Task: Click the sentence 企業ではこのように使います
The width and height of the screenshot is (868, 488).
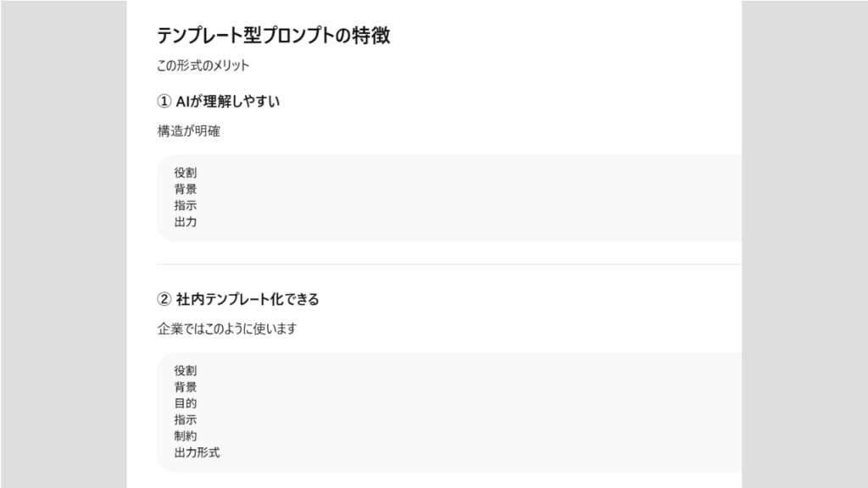Action: (226, 329)
